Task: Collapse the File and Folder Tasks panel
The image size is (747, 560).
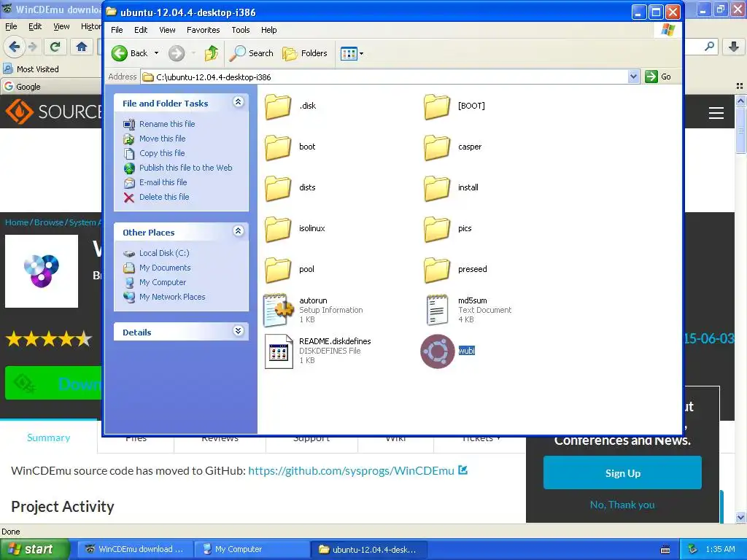Action: coord(239,102)
